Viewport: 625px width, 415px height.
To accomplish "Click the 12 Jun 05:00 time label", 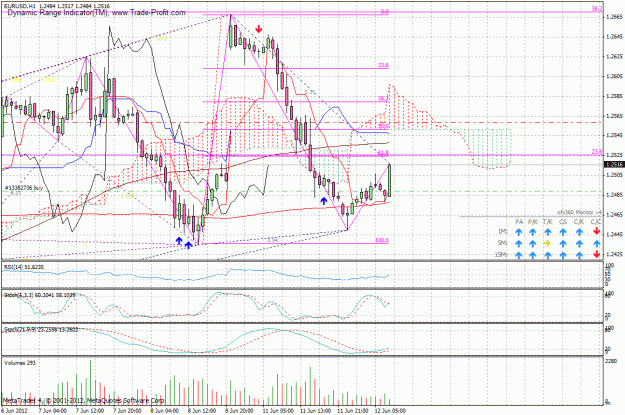I will (x=390, y=410).
